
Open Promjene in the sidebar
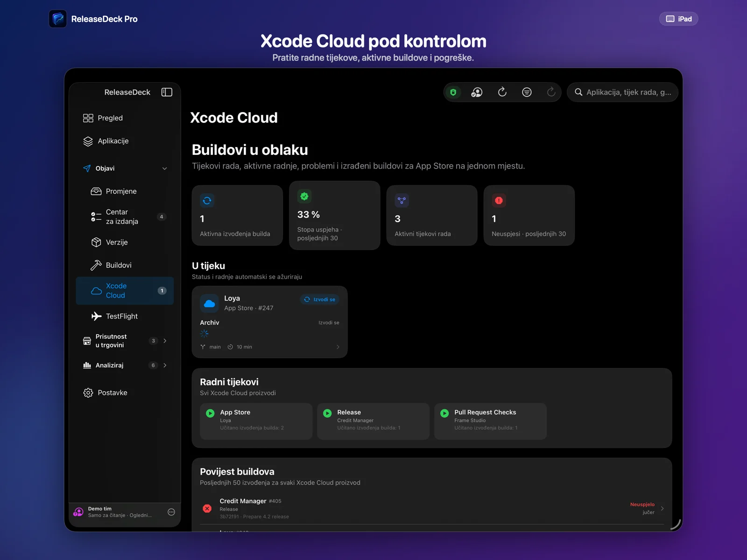[125, 191]
